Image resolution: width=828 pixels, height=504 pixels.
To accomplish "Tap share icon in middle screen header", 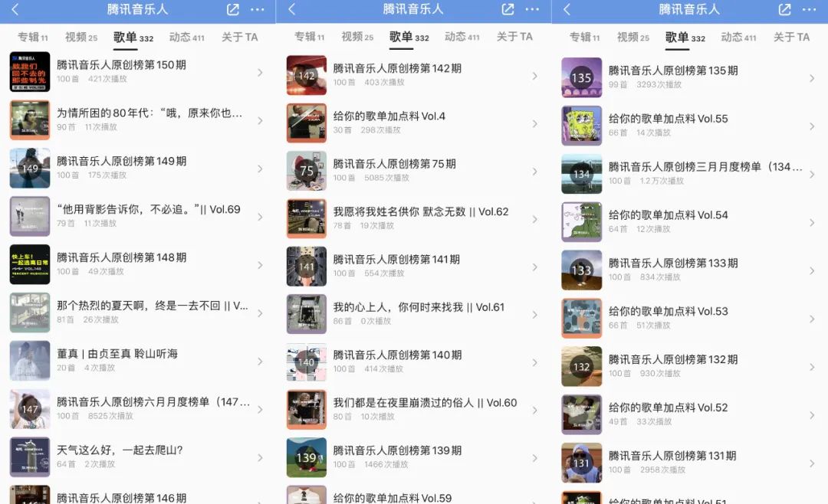I will 508,9.
